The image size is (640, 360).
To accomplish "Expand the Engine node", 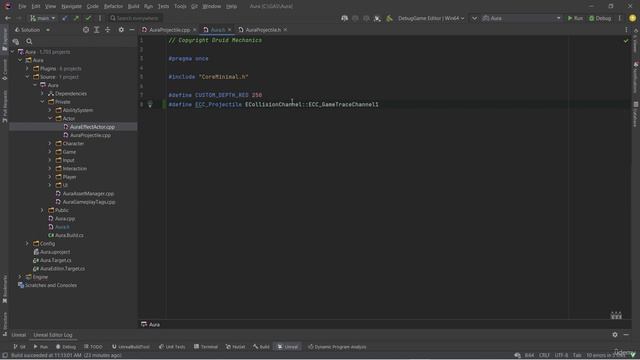I will [20, 277].
